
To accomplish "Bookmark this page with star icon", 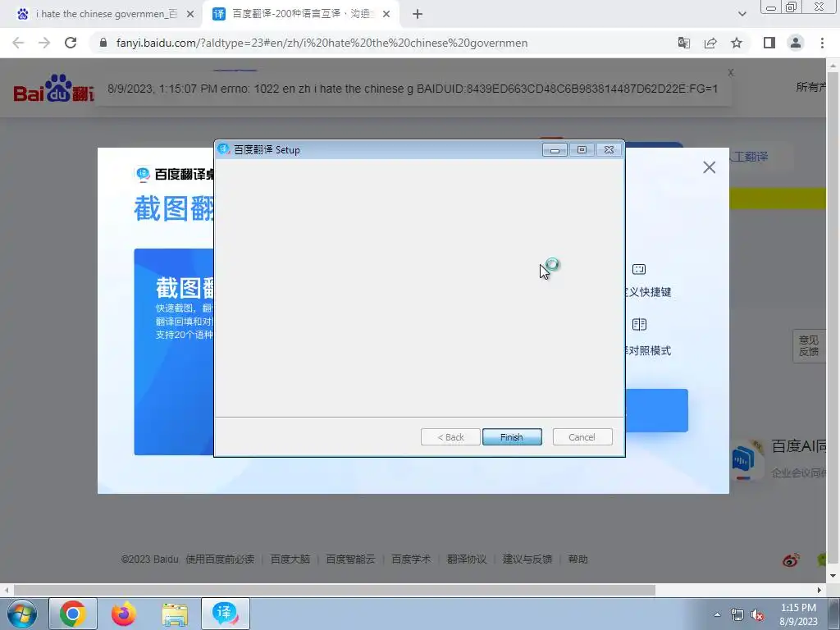I will pos(737,43).
